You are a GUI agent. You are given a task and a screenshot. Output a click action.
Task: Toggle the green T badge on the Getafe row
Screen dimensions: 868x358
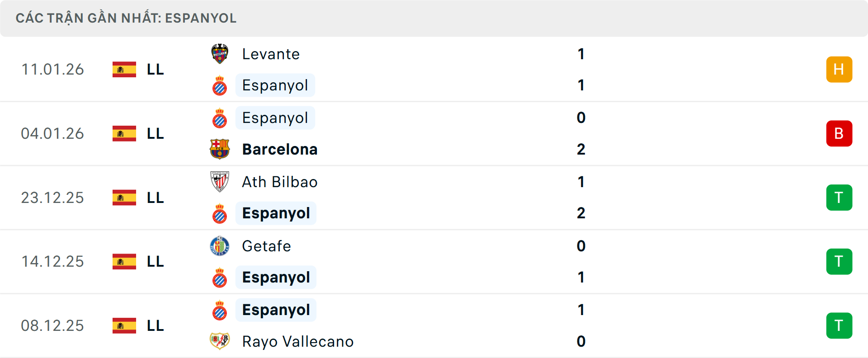(x=839, y=261)
